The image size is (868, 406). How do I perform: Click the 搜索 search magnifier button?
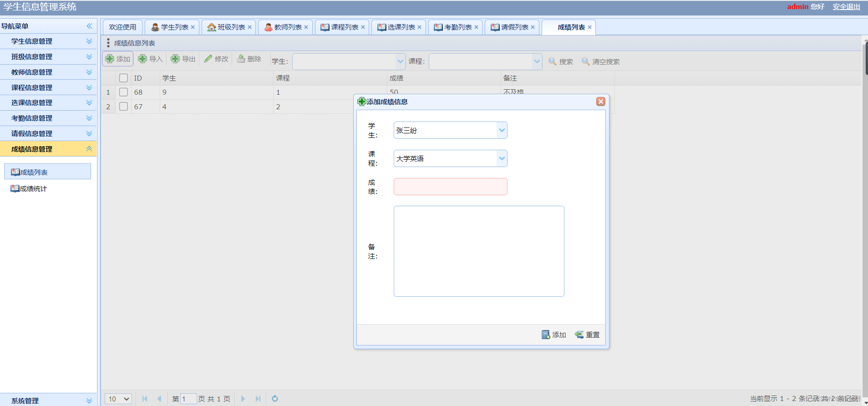tap(561, 61)
